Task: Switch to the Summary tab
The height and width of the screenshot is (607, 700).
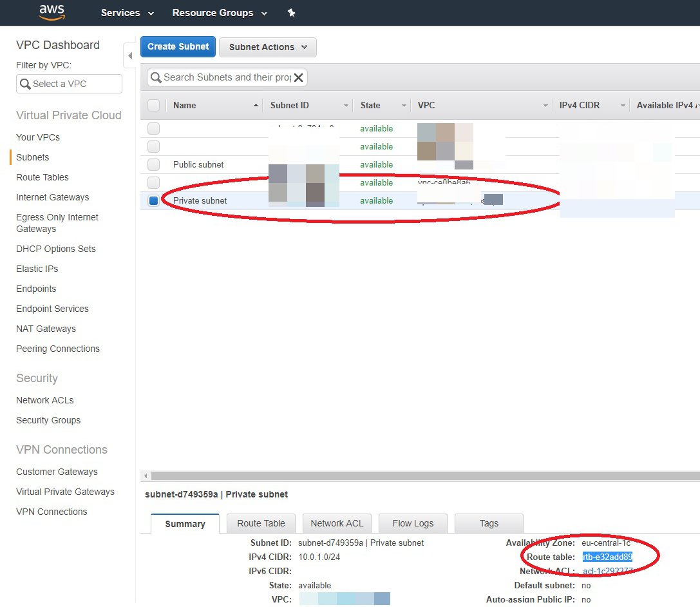Action: point(185,523)
